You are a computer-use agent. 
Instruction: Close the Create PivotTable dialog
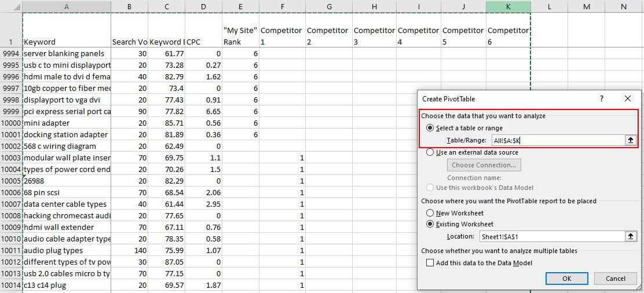pyautogui.click(x=628, y=99)
